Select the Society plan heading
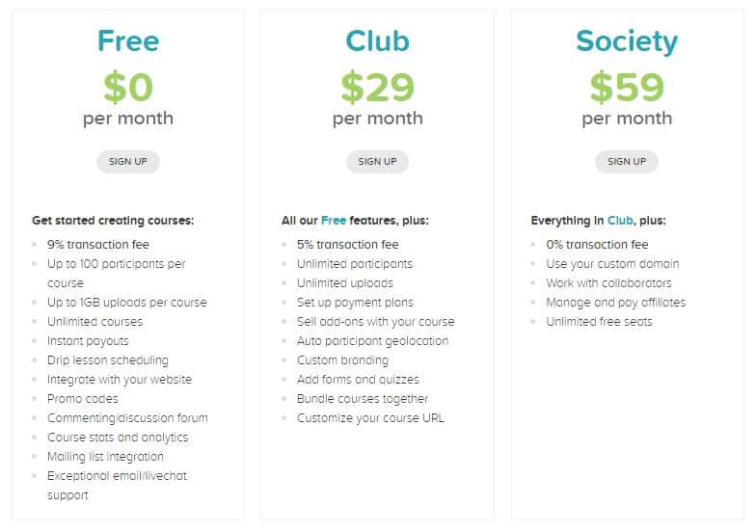 coord(627,42)
